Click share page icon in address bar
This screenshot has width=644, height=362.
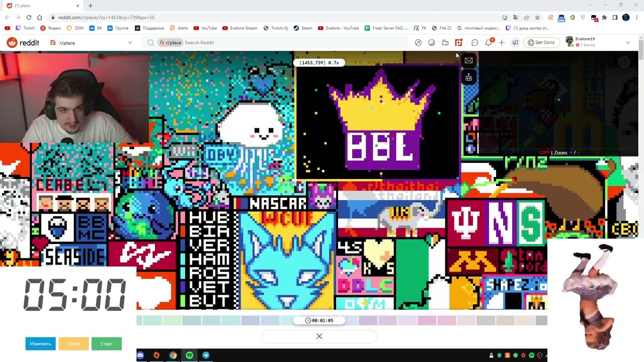(x=527, y=18)
